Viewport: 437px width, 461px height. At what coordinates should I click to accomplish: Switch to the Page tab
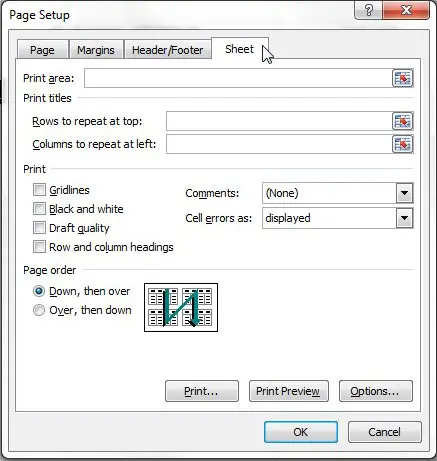pos(42,50)
